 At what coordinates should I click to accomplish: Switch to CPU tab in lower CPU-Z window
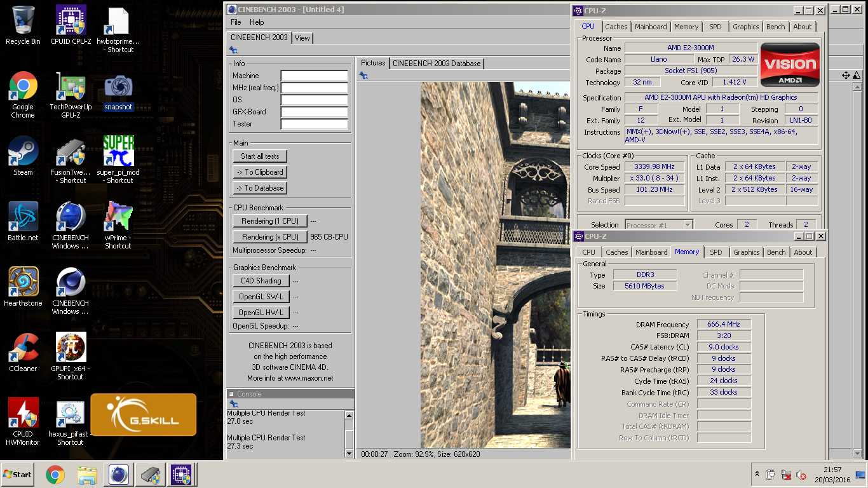pos(589,252)
